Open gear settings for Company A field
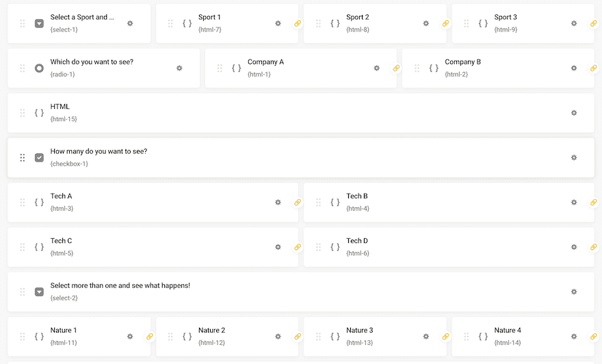Image resolution: width=602 pixels, height=364 pixels. [x=376, y=68]
